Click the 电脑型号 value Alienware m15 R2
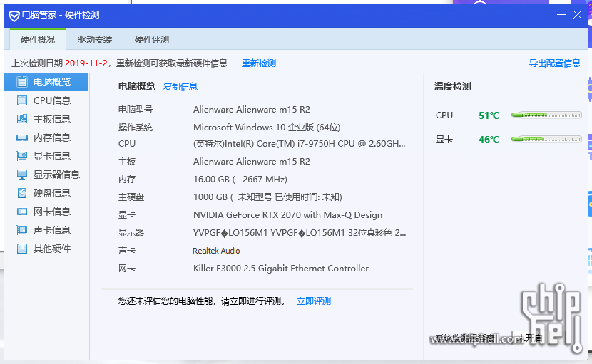The width and height of the screenshot is (592, 364). click(x=252, y=110)
